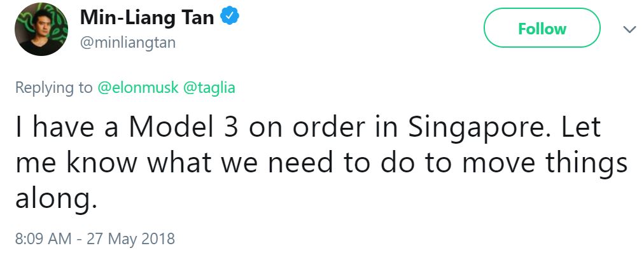Open the @elonmusk mention link
Screen dimensions: 644x255
point(137,88)
